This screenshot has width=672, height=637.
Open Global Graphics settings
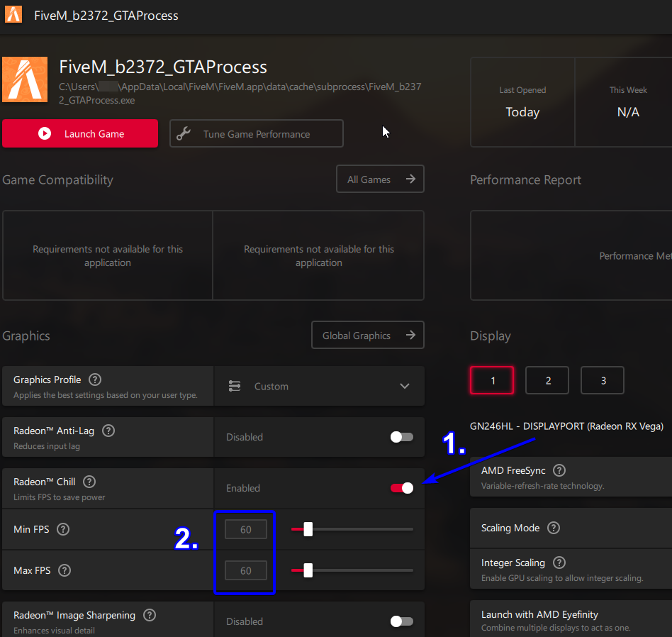pos(367,336)
